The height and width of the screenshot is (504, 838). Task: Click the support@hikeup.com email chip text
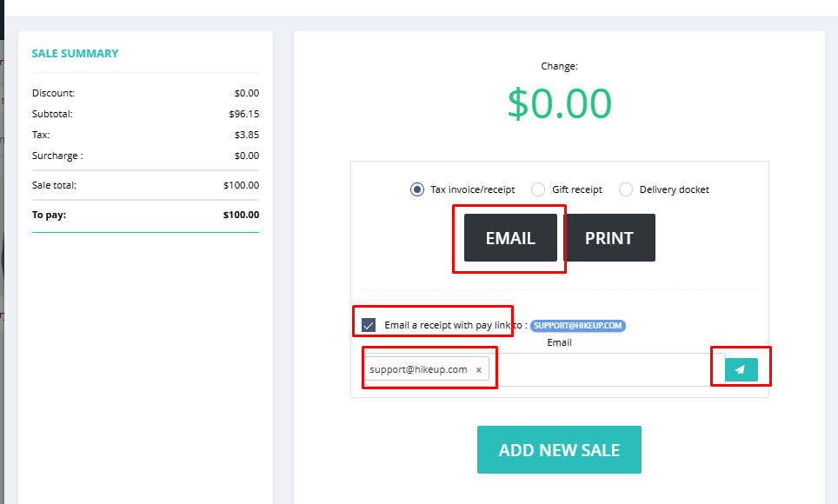coord(418,369)
